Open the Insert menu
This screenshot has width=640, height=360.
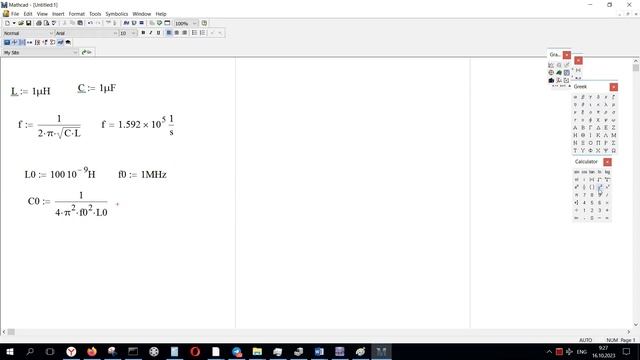58,14
